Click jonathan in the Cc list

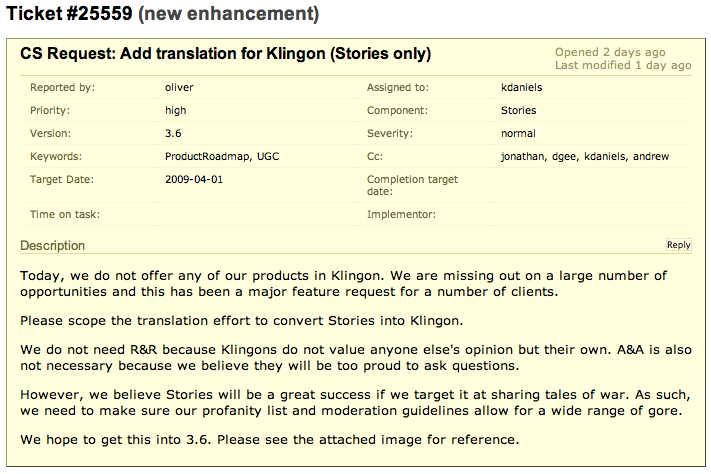524,156
